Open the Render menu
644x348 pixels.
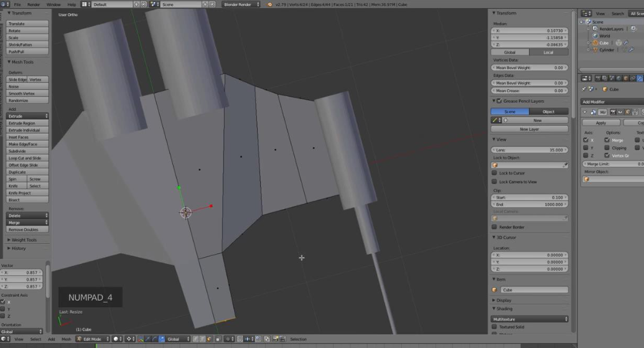34,4
